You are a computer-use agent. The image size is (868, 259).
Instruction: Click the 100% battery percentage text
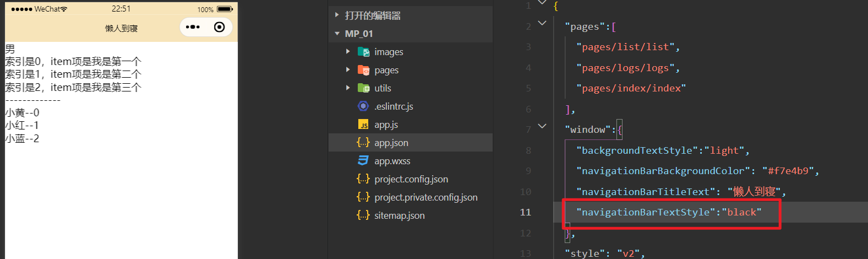205,9
